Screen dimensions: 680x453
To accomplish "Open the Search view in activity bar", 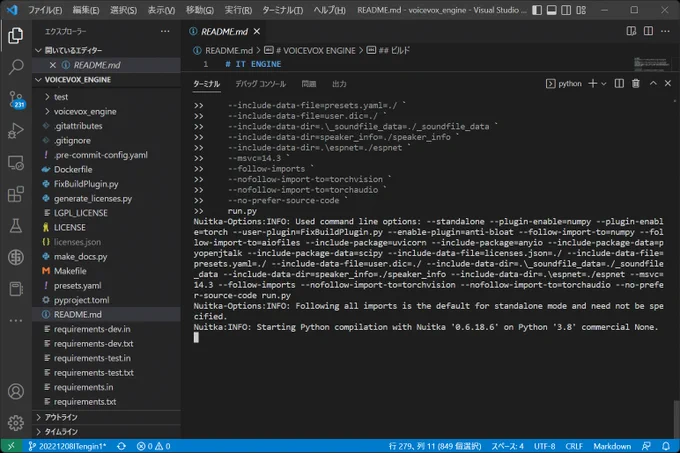I will [x=16, y=67].
